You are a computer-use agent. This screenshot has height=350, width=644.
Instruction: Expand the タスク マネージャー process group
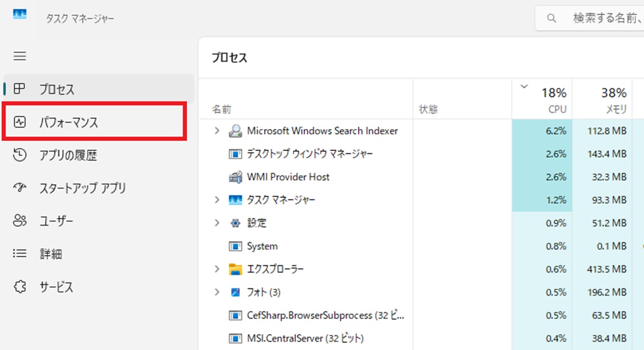tap(217, 199)
